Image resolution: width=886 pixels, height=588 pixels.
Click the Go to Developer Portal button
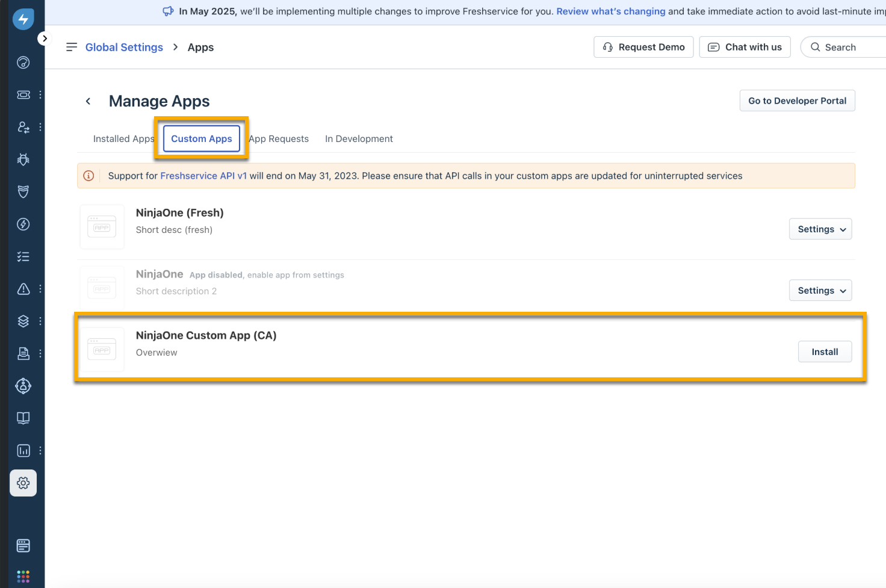coord(797,101)
